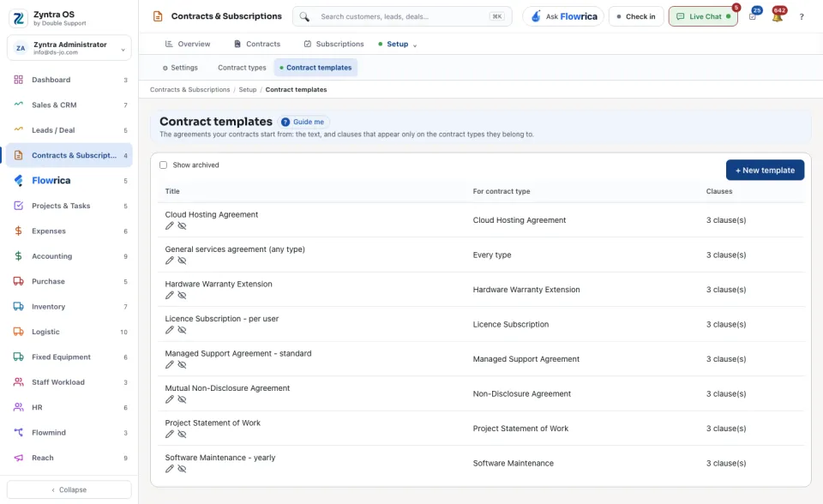Hide Managed Support Agreement - standard template
Screen dimensions: 823x504
pyautogui.click(x=182, y=364)
